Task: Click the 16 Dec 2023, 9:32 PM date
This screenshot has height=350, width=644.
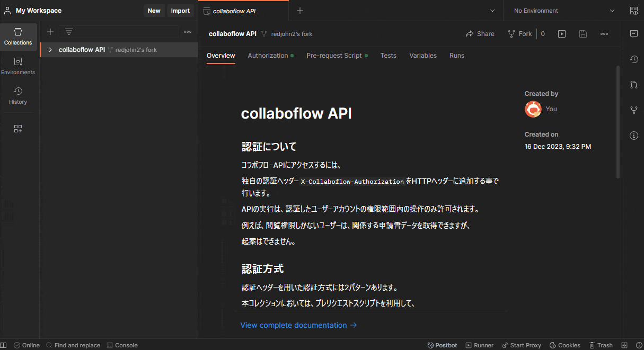Action: tap(558, 147)
